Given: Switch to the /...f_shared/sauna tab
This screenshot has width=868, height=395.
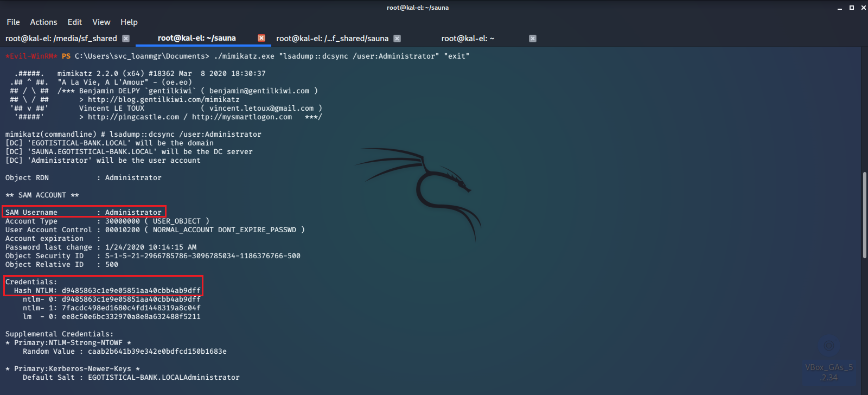Looking at the screenshot, I should [x=333, y=39].
